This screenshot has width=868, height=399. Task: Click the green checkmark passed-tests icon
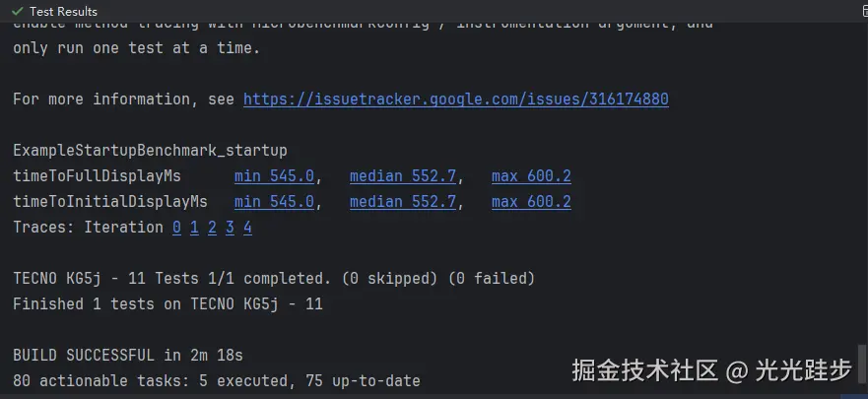pyautogui.click(x=17, y=11)
